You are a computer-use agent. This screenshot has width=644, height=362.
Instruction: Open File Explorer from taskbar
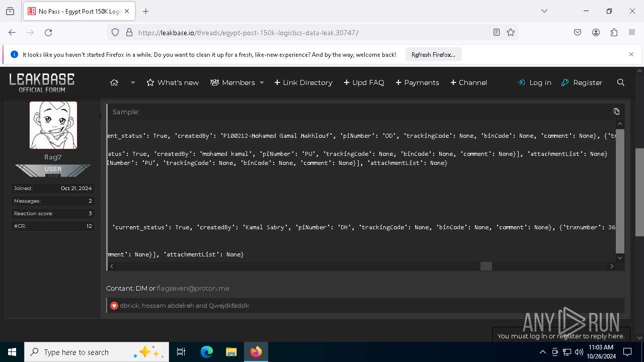(231, 352)
